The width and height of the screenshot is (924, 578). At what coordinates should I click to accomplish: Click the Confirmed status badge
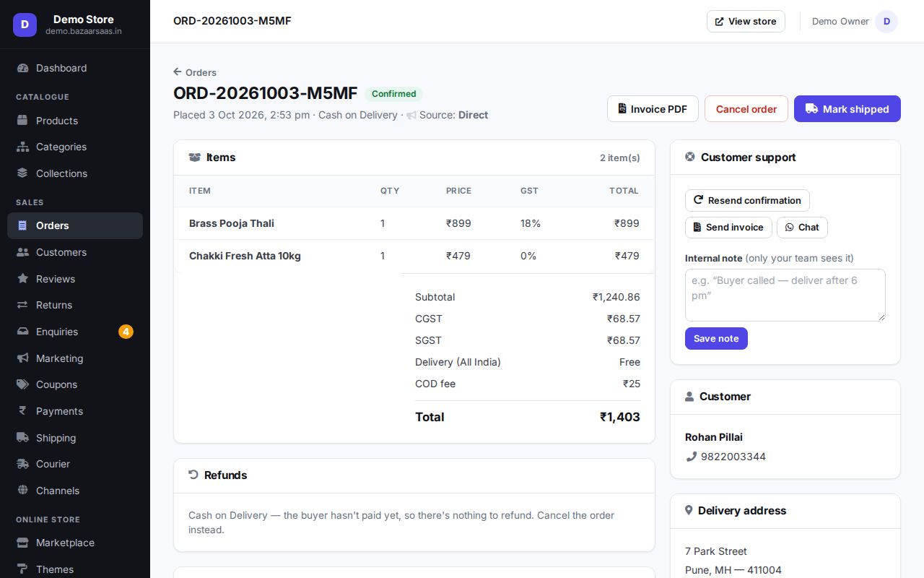393,94
